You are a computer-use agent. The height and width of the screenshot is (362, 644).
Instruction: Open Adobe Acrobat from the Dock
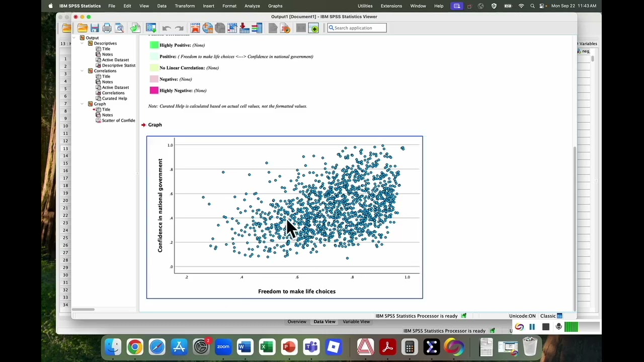tap(387, 346)
